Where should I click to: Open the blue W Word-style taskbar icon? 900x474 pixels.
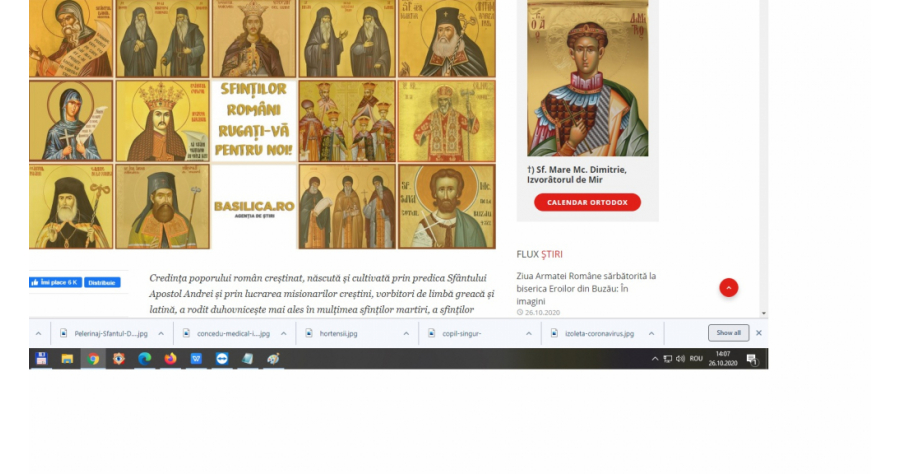196,359
